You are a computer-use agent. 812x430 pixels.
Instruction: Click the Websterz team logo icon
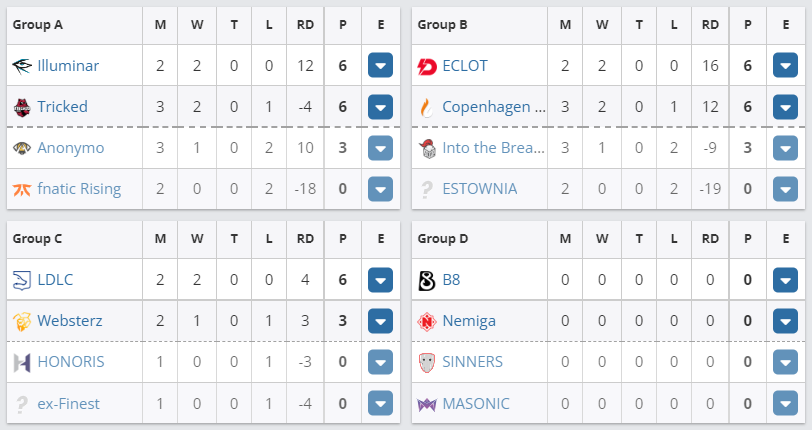pyautogui.click(x=22, y=322)
